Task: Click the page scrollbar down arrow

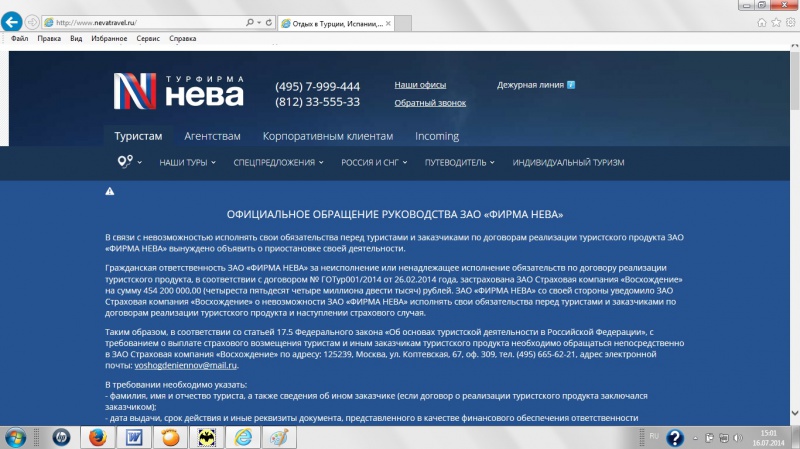Action: coord(794,413)
